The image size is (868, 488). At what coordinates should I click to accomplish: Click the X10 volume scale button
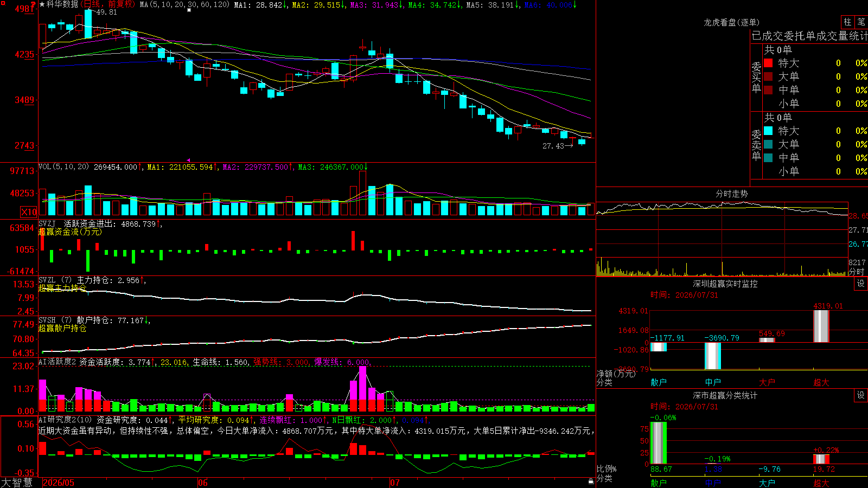(29, 212)
